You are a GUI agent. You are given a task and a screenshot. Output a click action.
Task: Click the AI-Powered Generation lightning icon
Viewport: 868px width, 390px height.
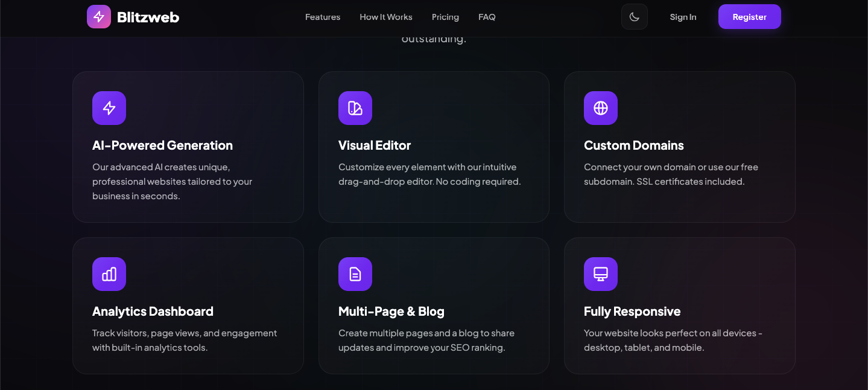coord(109,108)
